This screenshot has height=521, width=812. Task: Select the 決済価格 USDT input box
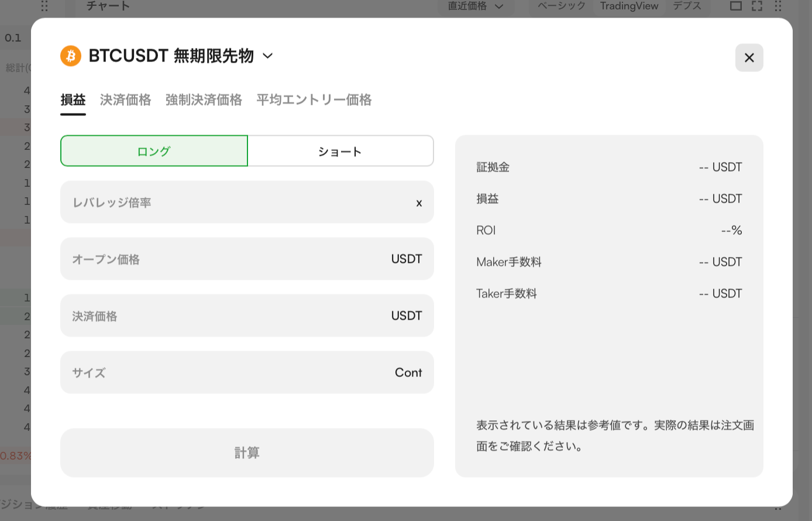[x=247, y=316]
